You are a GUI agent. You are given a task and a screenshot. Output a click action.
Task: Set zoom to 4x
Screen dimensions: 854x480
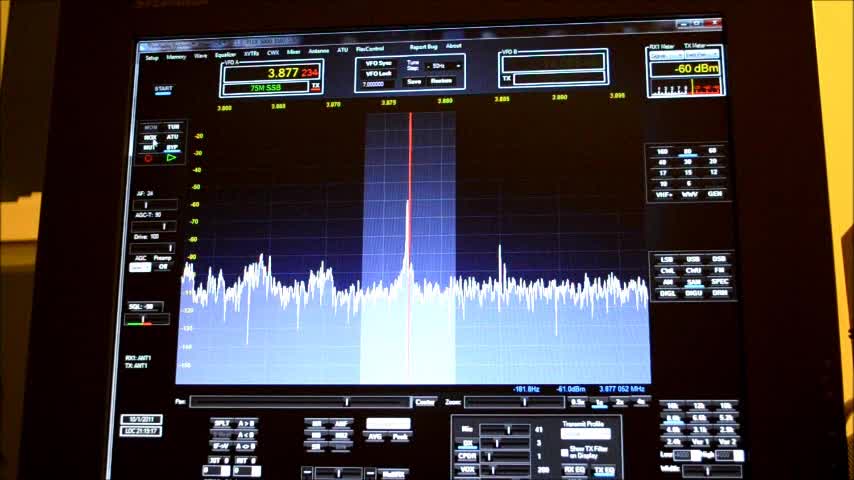click(640, 402)
